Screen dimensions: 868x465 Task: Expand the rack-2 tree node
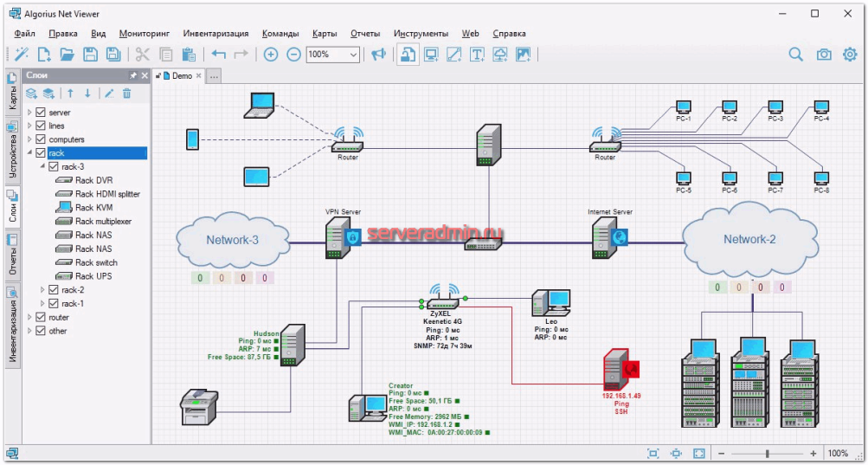tap(42, 290)
